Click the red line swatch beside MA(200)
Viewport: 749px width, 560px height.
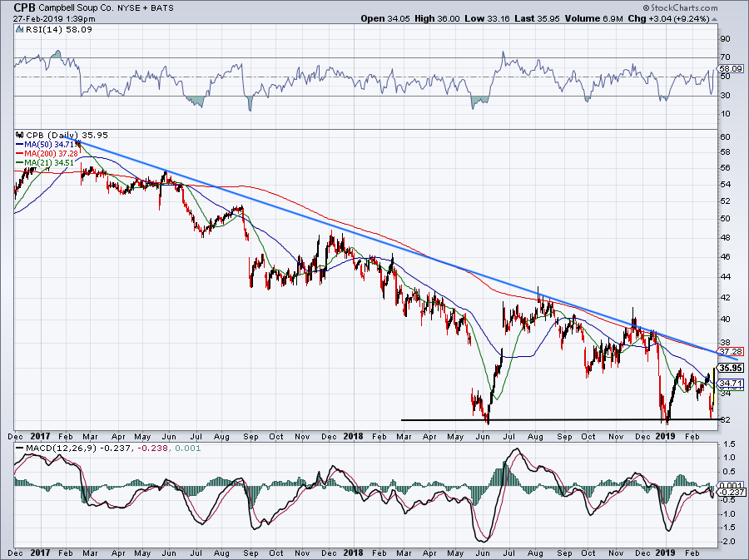tap(20, 153)
